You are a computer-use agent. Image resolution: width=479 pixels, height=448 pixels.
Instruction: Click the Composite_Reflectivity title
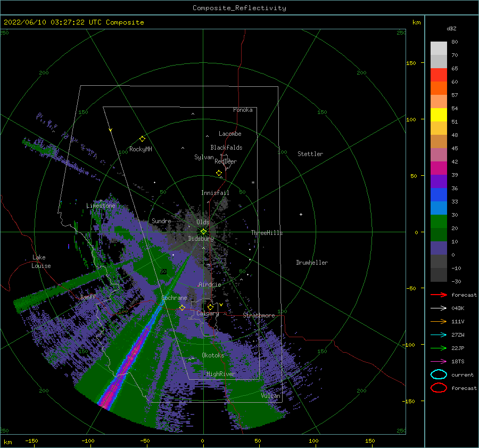point(240,8)
